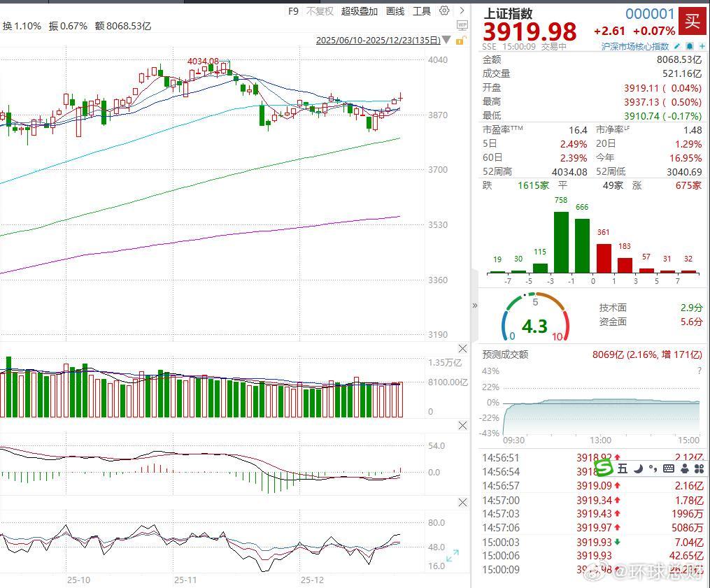Open the IME four-squares toolbox icon
Viewport: 710px width, 588px height.
pyautogui.click(x=699, y=468)
